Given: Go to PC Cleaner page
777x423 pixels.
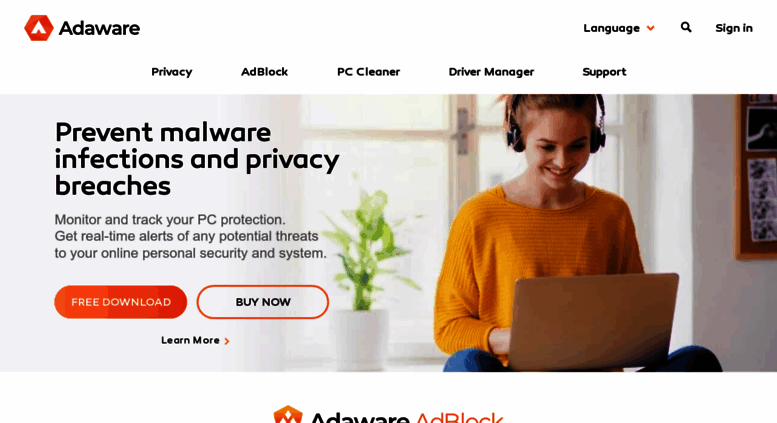Looking at the screenshot, I should (368, 72).
